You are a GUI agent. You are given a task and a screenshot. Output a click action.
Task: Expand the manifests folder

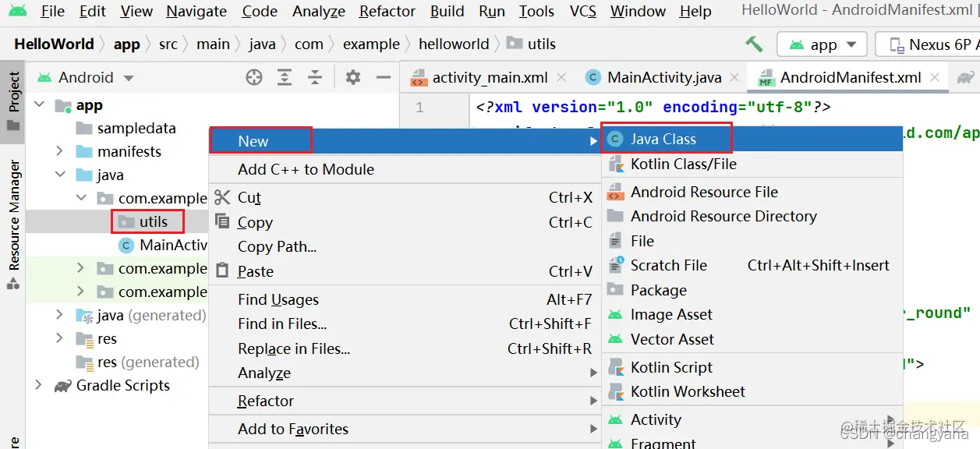60,151
